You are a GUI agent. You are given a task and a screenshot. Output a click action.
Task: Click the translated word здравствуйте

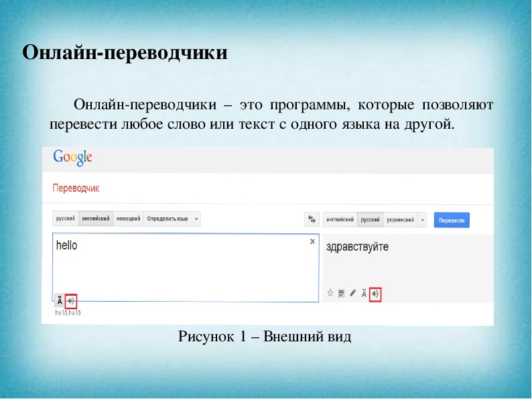point(357,247)
